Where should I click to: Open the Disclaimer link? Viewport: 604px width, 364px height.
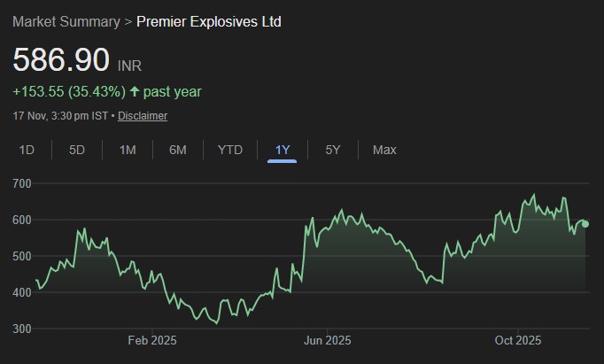coord(143,116)
